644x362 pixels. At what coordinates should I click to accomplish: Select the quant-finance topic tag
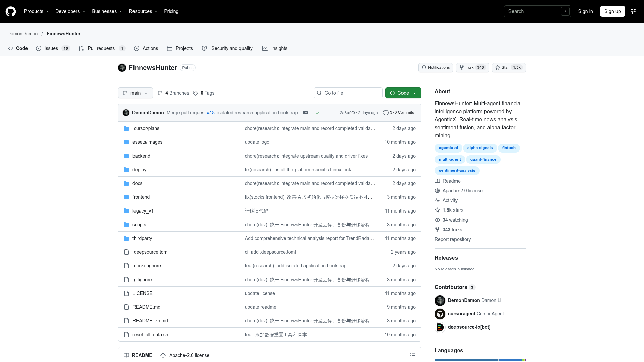pos(483,159)
